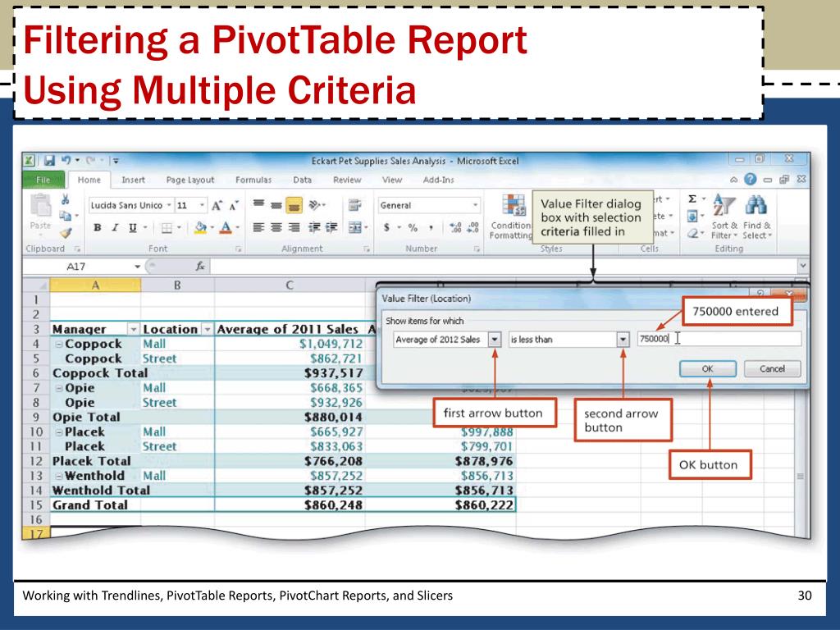
Task: Click the Undo arrow icon
Action: [66, 160]
